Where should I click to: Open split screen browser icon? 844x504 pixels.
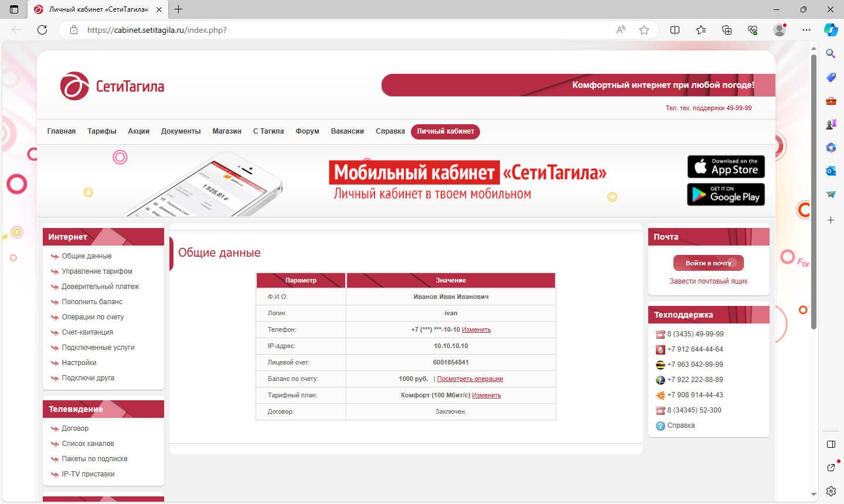coord(675,30)
